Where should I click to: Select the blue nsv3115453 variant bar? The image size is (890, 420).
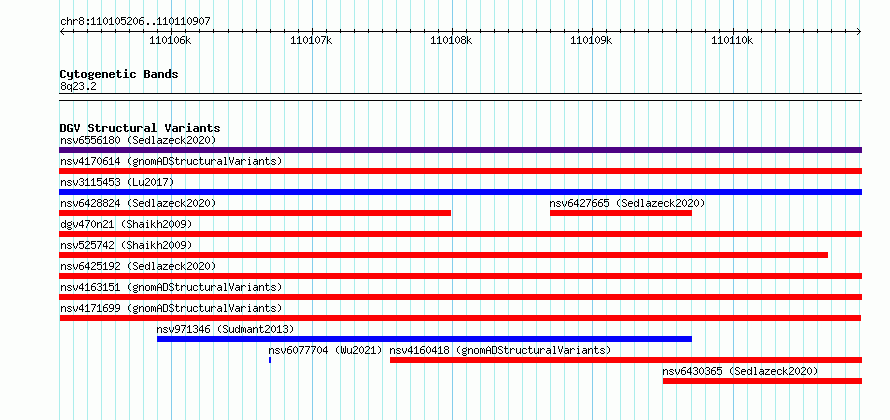pos(461,192)
